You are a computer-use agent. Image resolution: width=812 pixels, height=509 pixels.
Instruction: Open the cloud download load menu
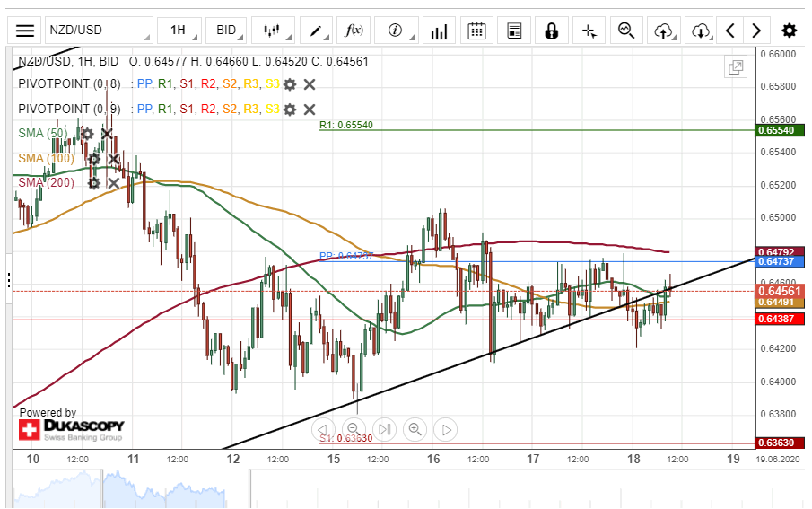pos(701,31)
